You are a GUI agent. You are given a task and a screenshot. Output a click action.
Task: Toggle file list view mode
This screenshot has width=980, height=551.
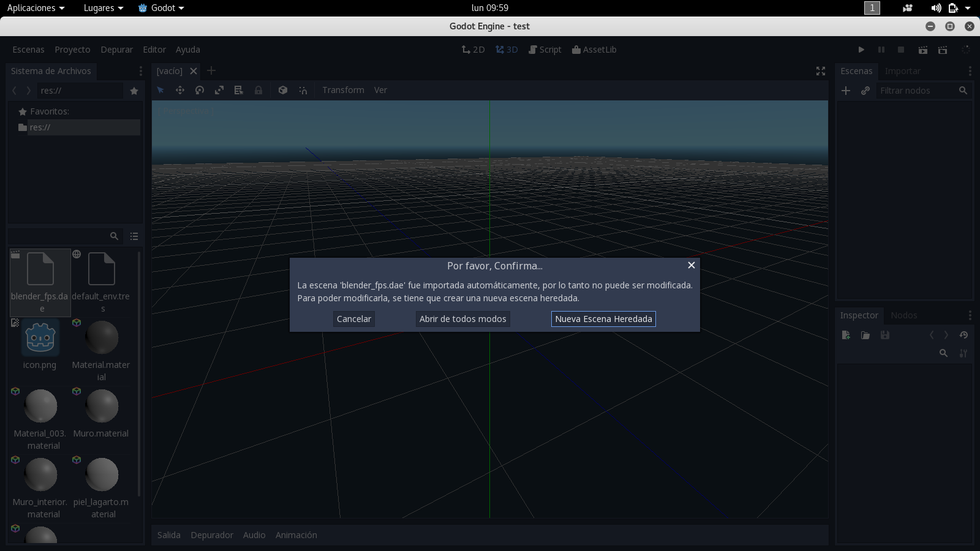134,236
